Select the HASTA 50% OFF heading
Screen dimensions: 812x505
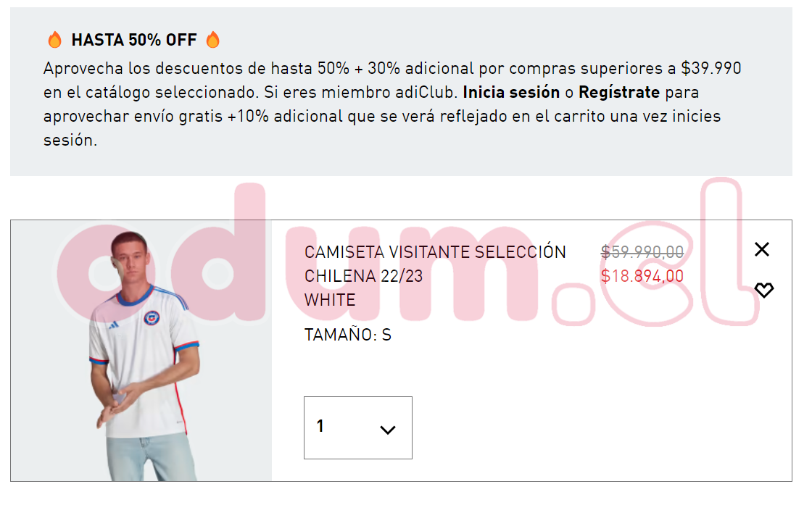pyautogui.click(x=134, y=40)
